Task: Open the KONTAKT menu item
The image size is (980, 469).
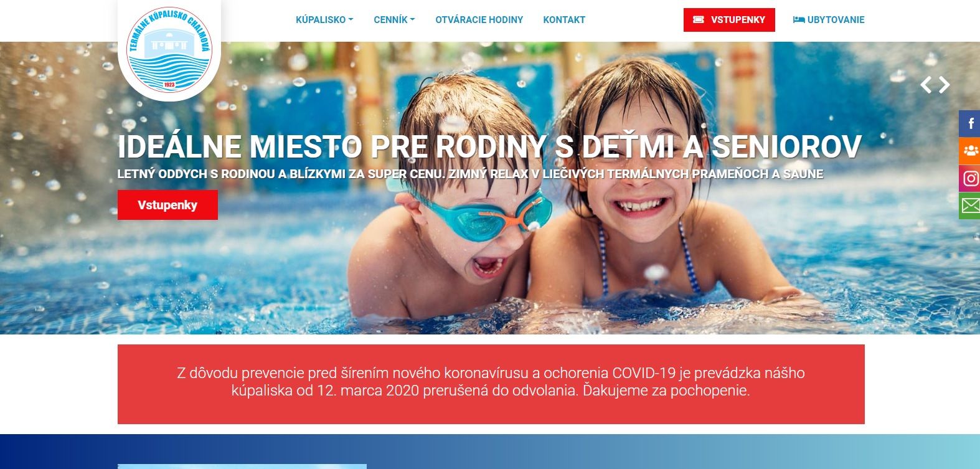Action: (x=564, y=20)
